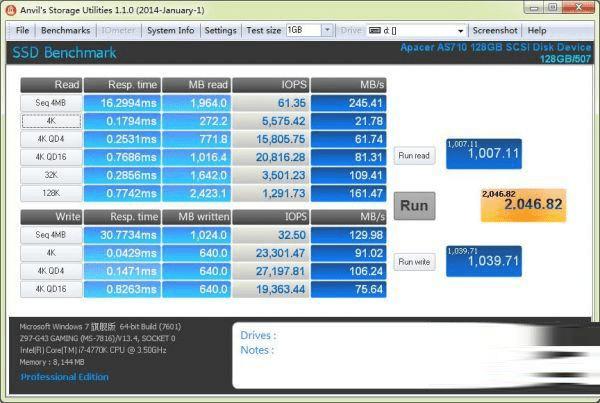Image resolution: width=600 pixels, height=403 pixels.
Task: Click the Anvil's app icon in title bar
Action: (x=10, y=10)
